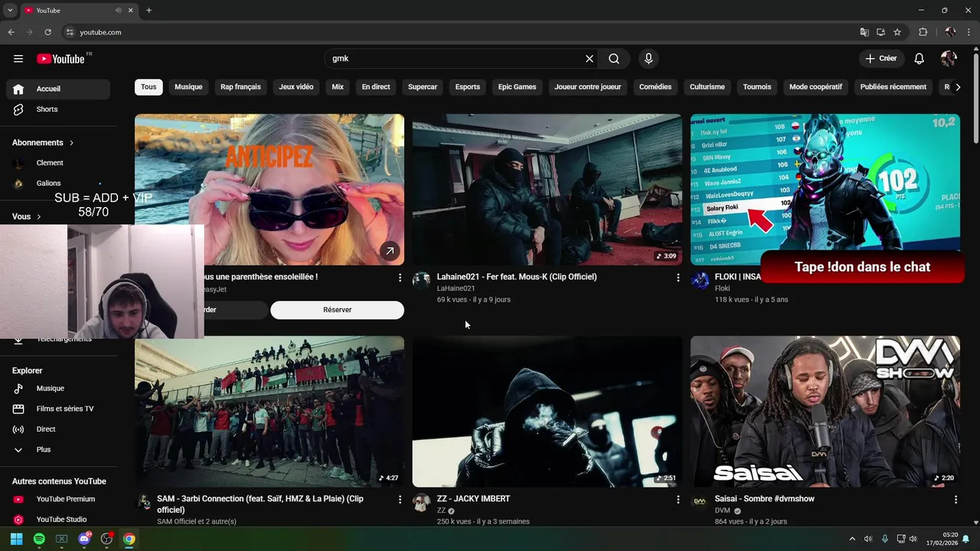Bookmark this page with star icon
The height and width of the screenshot is (551, 980).
point(897,32)
